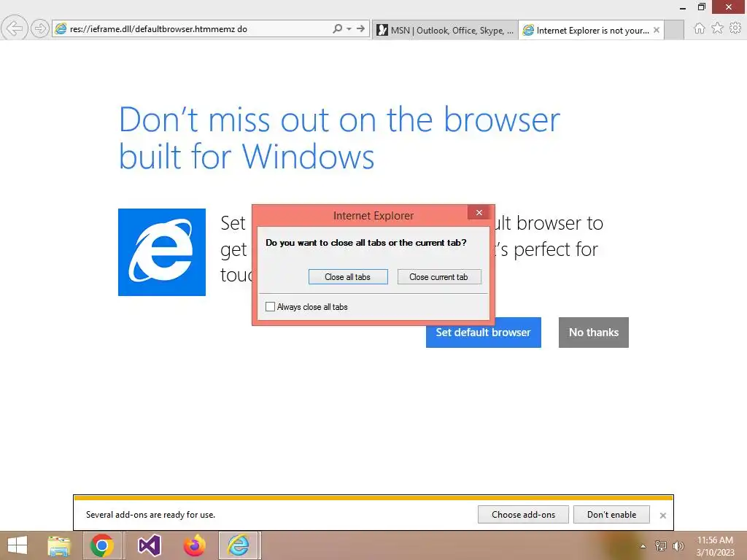Minimize the Internet Explorer window
The image size is (747, 560).
click(683, 7)
